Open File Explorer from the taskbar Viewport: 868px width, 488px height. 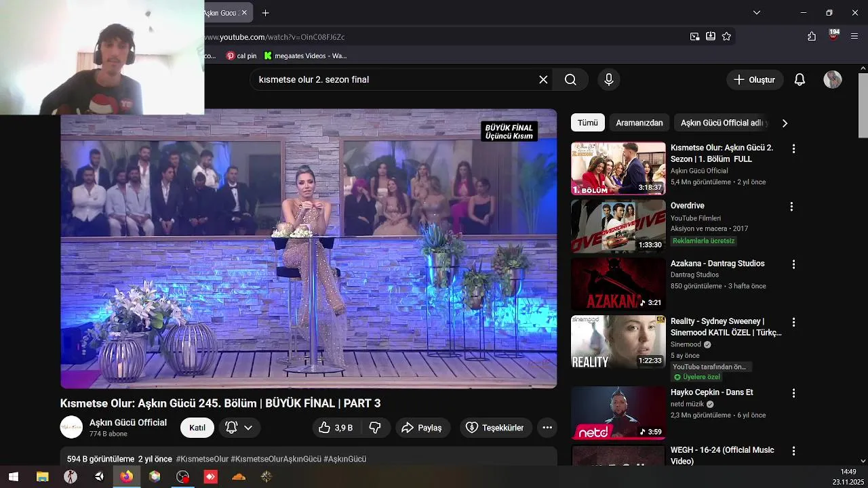coord(42,476)
